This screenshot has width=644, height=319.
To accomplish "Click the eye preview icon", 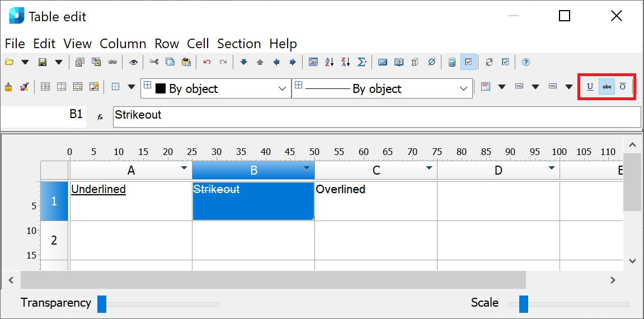I will [133, 62].
